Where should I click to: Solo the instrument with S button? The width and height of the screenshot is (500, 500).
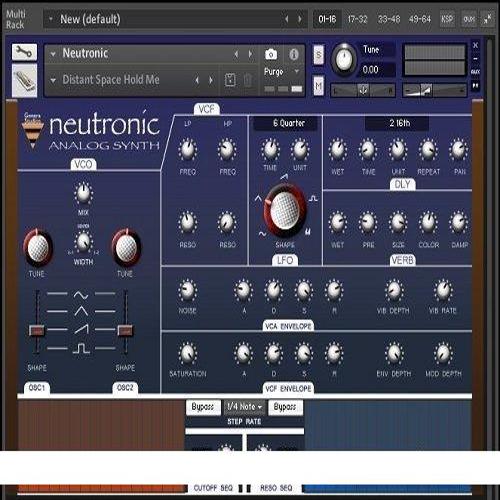coord(319,54)
